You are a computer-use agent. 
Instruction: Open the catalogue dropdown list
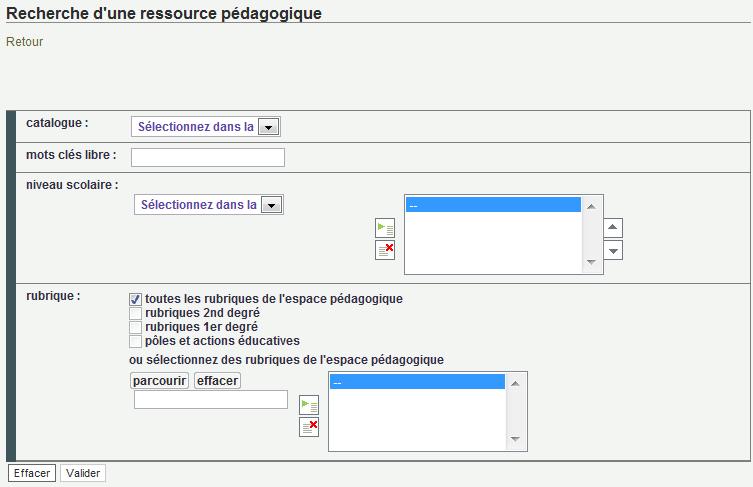[x=268, y=127]
